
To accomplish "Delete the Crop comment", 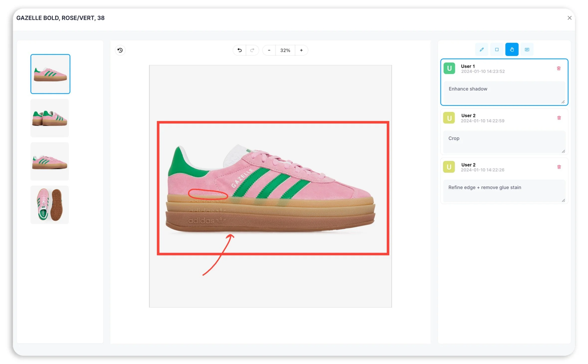I will tap(559, 118).
